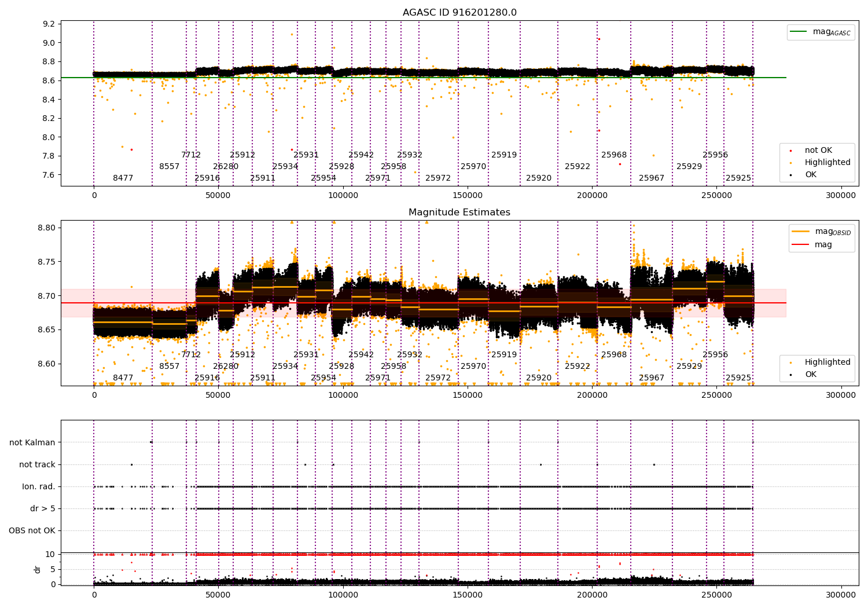This screenshot has width=868, height=608.
Task: Select the 8.60 y-axis tick label
Action: click(x=47, y=364)
